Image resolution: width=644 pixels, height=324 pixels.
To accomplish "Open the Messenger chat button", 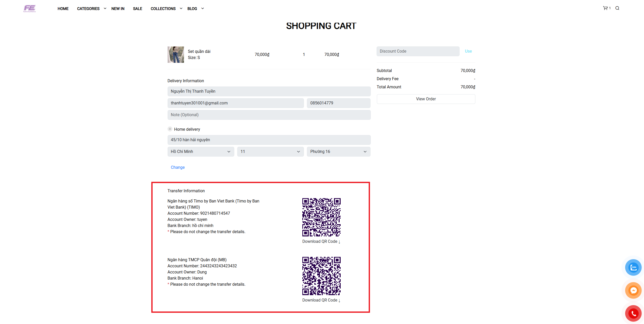I will [x=633, y=290].
